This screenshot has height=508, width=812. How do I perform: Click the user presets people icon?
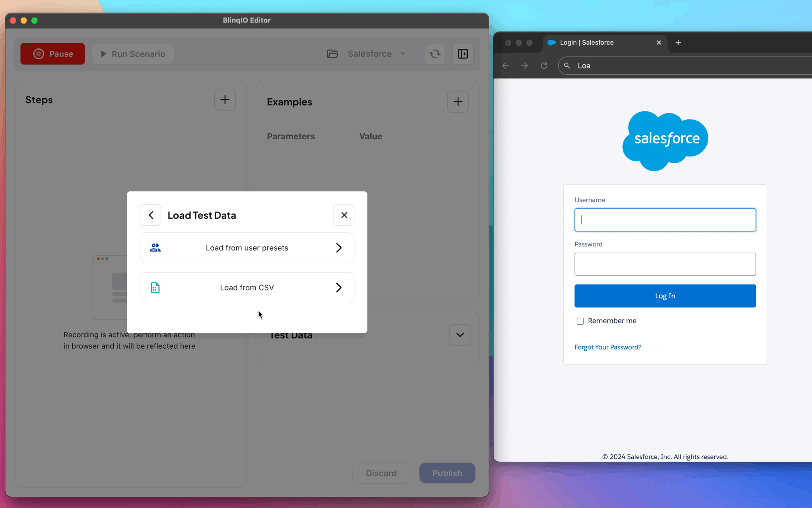coord(155,247)
